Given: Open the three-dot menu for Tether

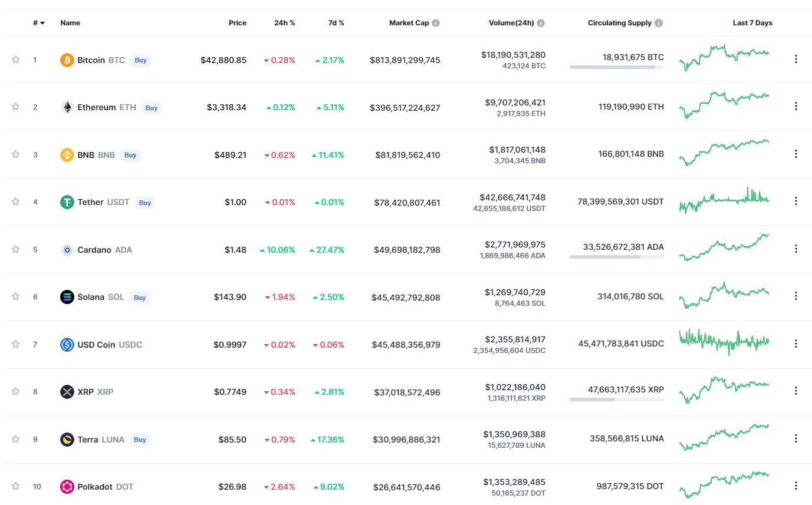Looking at the screenshot, I should coord(796,201).
